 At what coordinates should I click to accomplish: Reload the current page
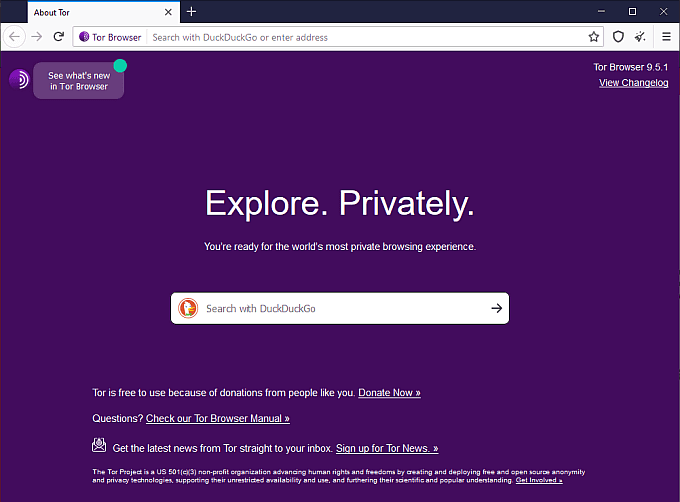pos(59,37)
